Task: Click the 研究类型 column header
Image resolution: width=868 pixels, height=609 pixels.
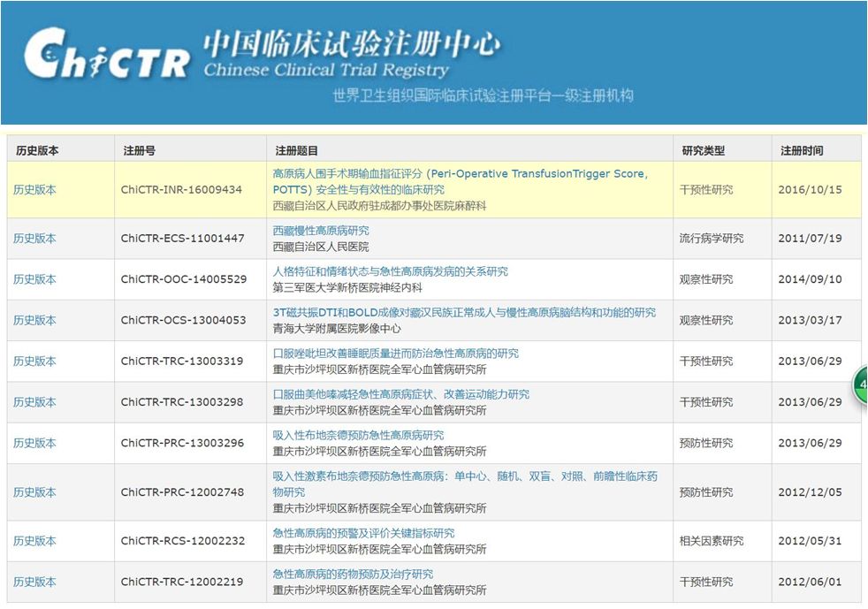Action: coord(704,149)
